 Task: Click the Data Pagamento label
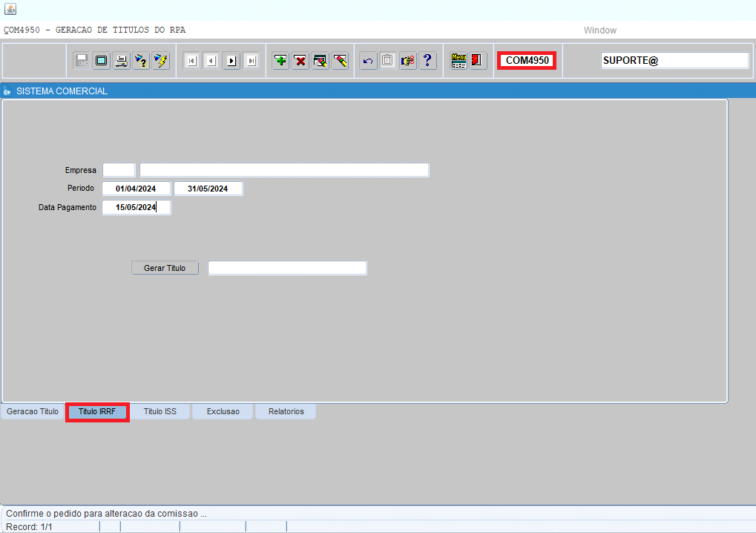68,207
